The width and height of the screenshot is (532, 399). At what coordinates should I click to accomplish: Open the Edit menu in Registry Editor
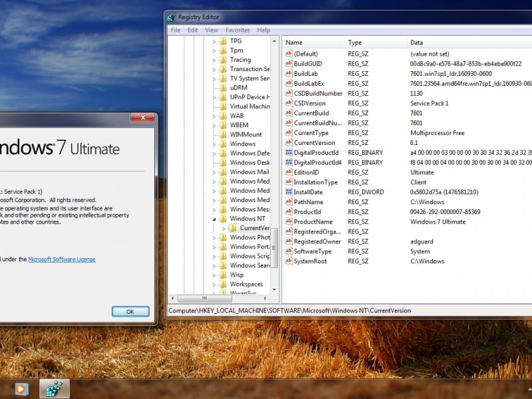click(x=192, y=30)
